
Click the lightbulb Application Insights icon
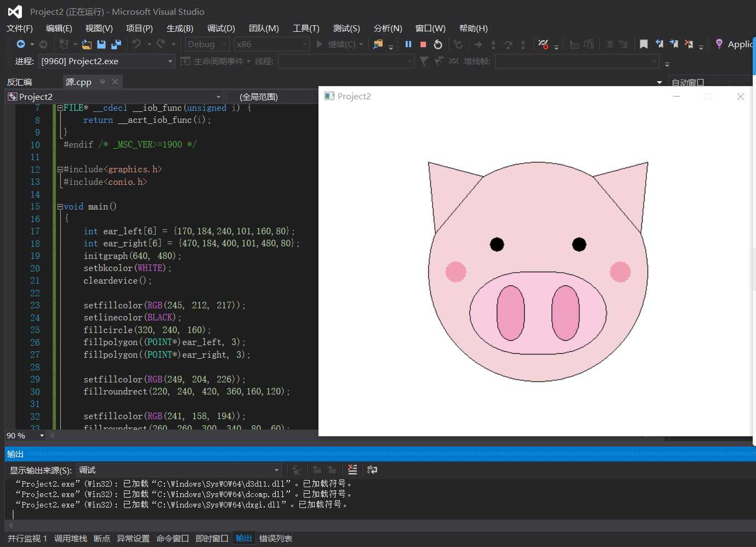pyautogui.click(x=719, y=44)
